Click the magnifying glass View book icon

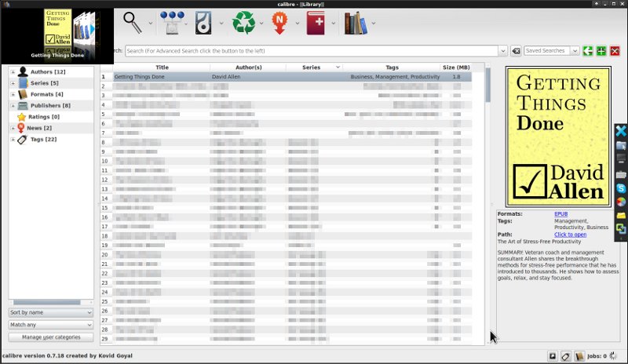click(133, 23)
